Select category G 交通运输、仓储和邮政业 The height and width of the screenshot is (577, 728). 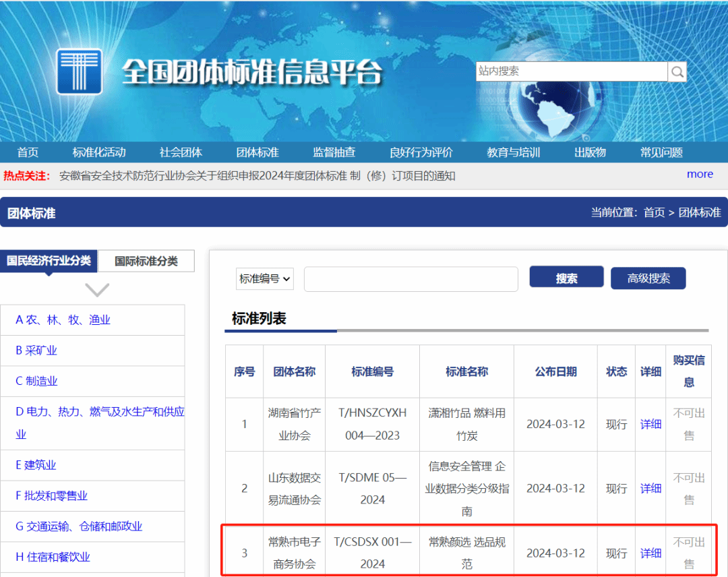[x=79, y=526]
